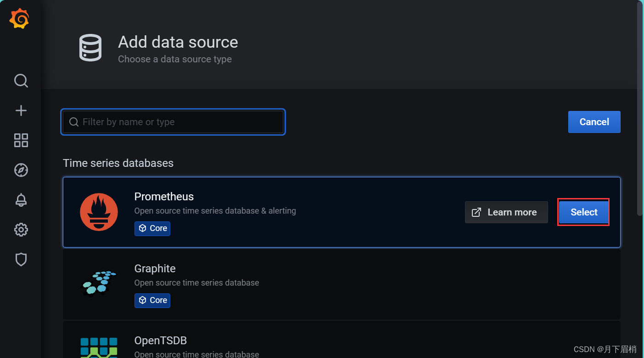Click the Graphite title text
The width and height of the screenshot is (644, 358).
coord(155,269)
